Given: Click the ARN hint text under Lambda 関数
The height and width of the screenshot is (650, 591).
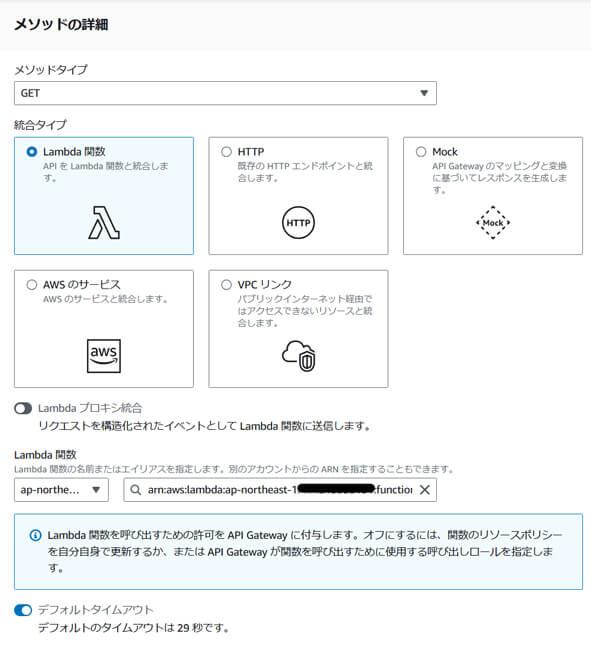Looking at the screenshot, I should (x=234, y=469).
